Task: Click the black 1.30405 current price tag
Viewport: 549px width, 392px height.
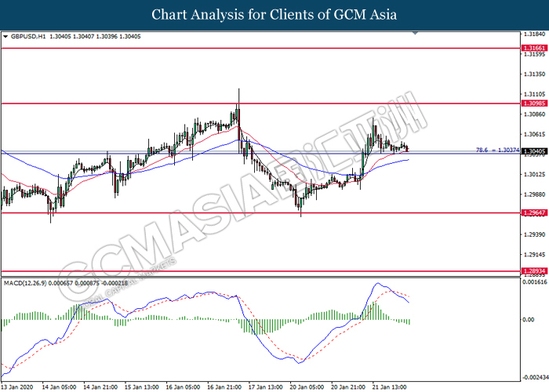Action: click(x=534, y=151)
